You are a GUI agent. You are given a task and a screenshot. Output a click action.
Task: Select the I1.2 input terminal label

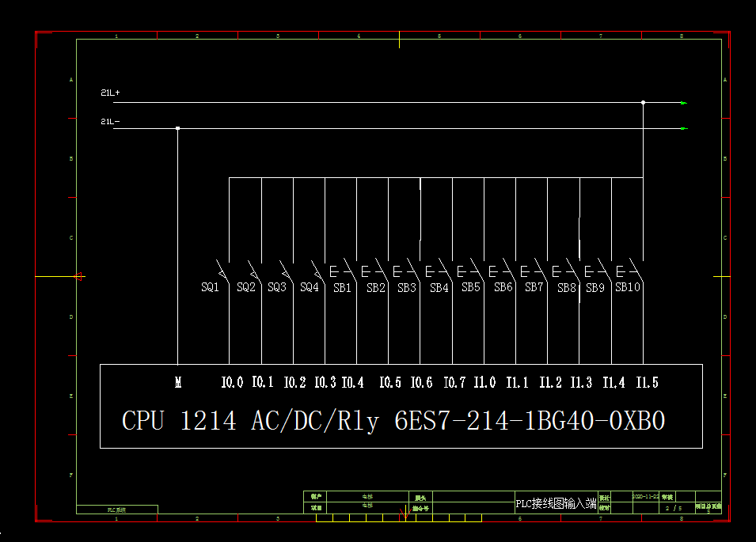point(551,382)
